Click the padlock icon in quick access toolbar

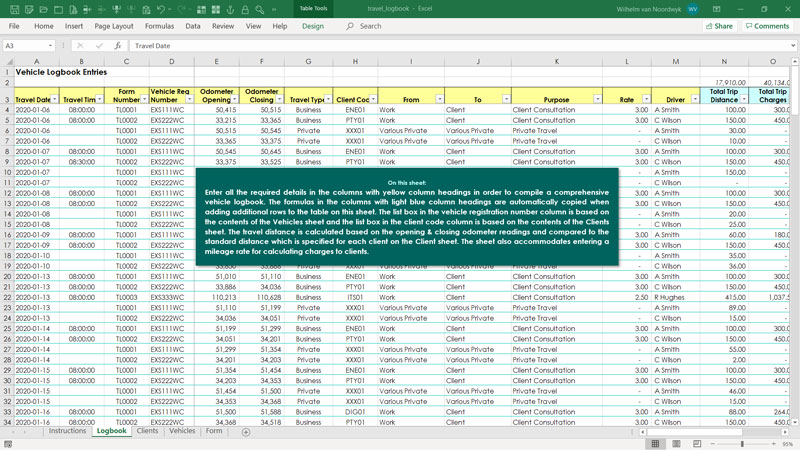[245, 10]
